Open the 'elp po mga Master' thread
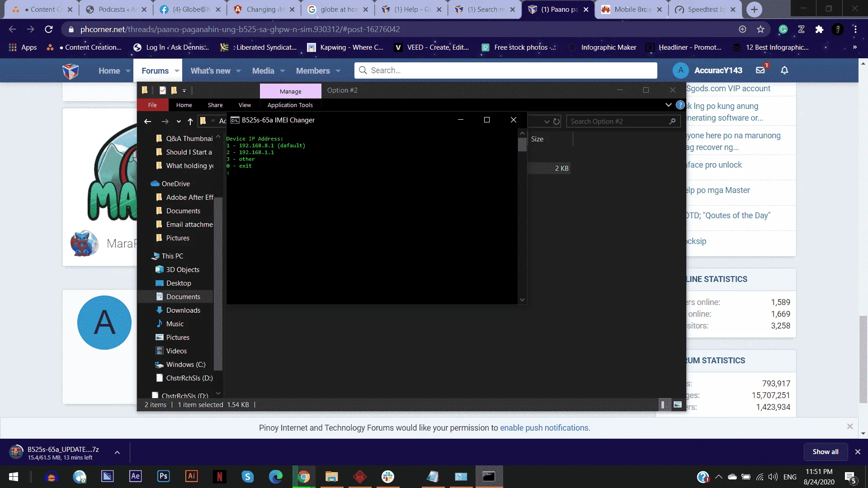 click(718, 190)
